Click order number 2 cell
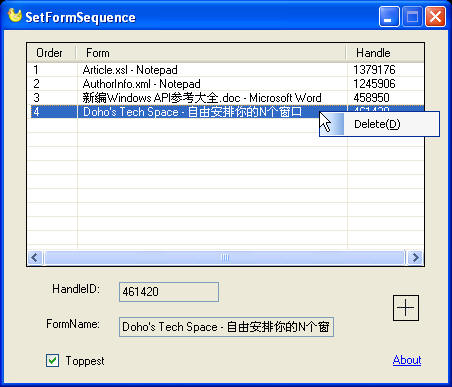The height and width of the screenshot is (387, 452). tap(36, 84)
